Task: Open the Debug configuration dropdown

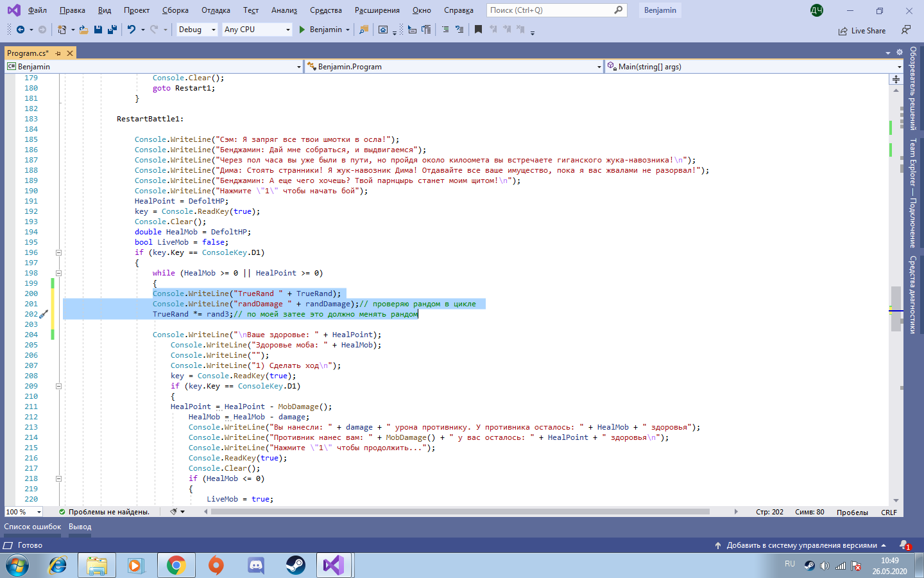Action: [x=197, y=30]
